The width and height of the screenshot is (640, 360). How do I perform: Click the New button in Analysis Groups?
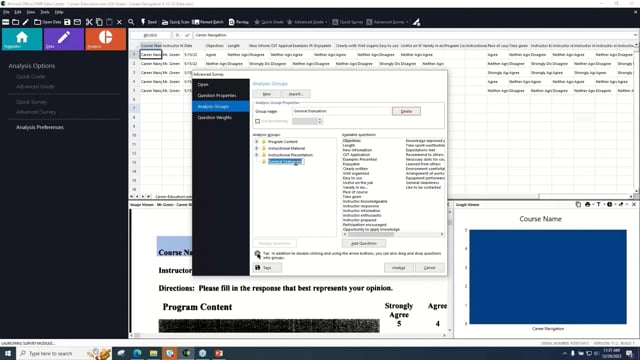pos(267,94)
